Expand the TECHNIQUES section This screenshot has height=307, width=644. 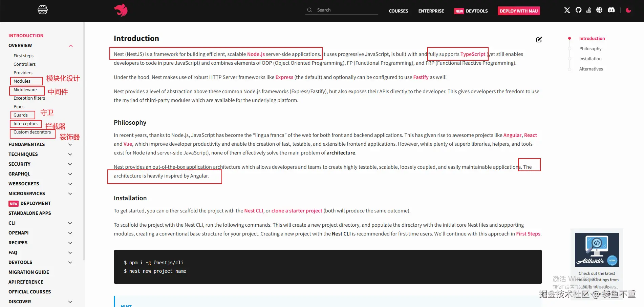[x=70, y=155]
